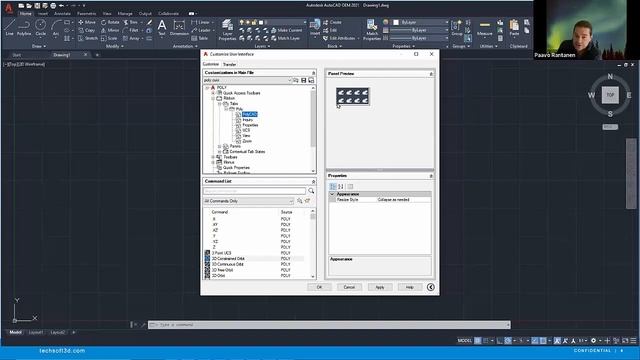Toggle categorized view in Properties pane

point(333,187)
